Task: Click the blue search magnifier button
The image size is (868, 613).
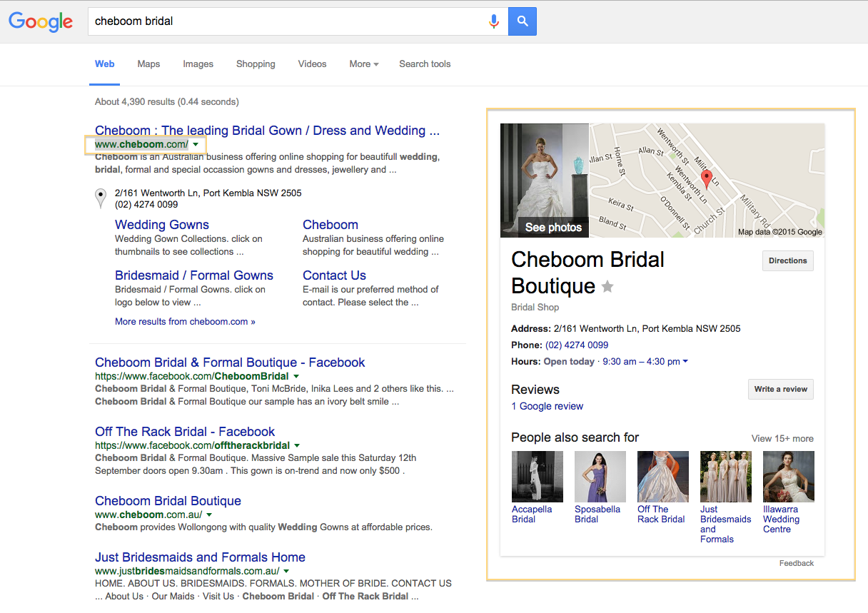Action: pyautogui.click(x=523, y=21)
